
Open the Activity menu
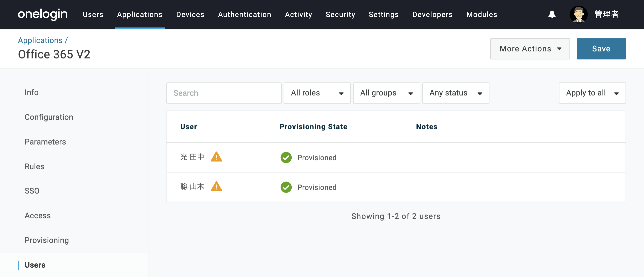298,14
